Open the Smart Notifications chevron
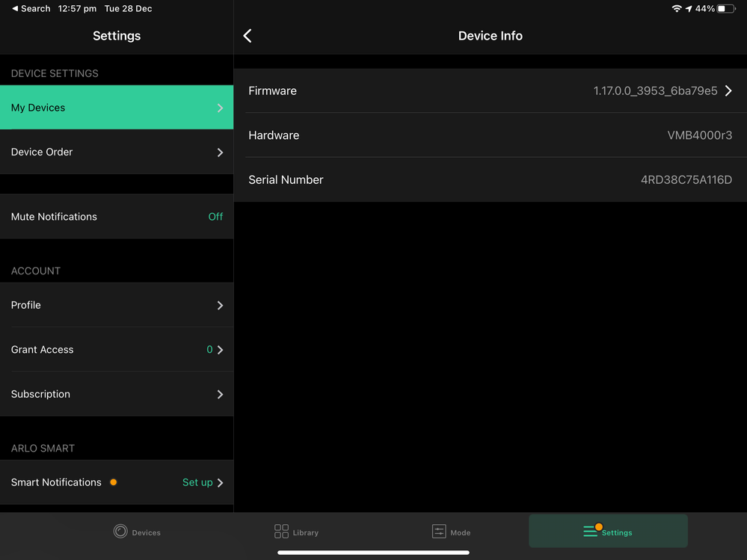The image size is (747, 560). (220, 483)
